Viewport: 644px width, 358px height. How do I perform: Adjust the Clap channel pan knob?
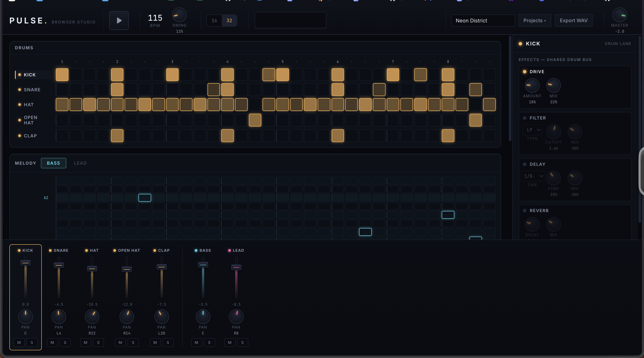pos(162,317)
